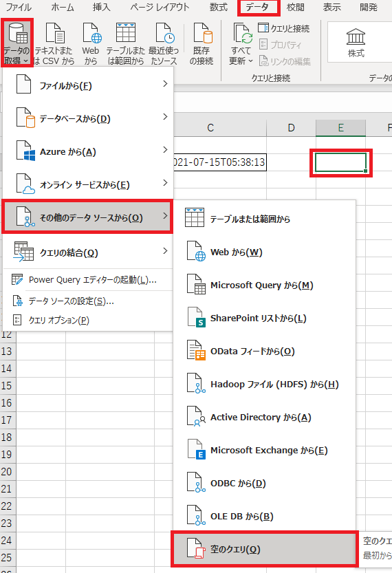
Task: Click リンクの編集 in the ribbon
Action: click(285, 61)
